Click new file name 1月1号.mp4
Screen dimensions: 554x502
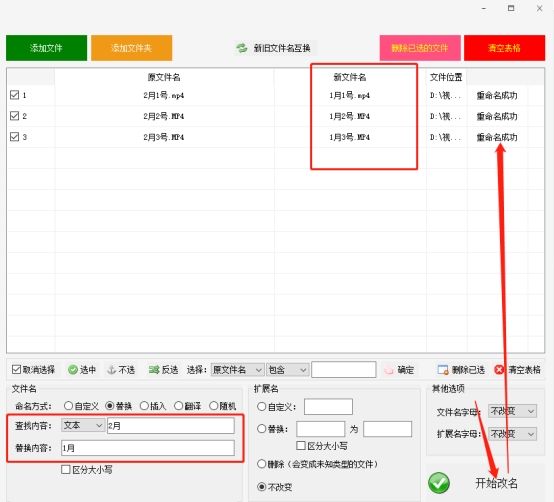tap(349, 95)
